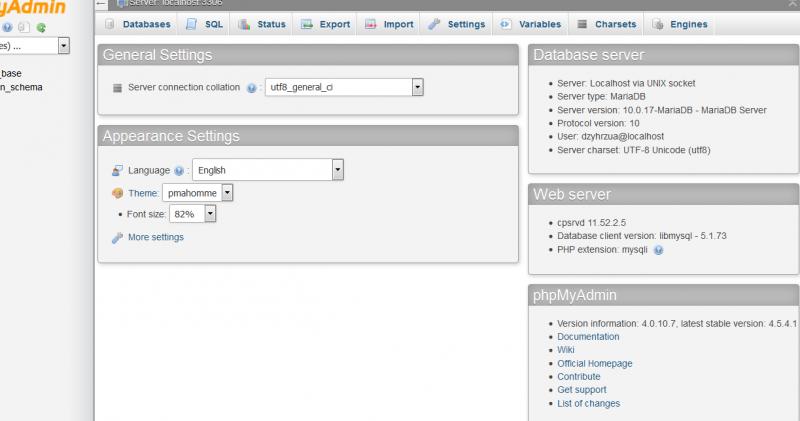
Task: Open the Documentation link under phpMyAdmin
Action: click(588, 337)
